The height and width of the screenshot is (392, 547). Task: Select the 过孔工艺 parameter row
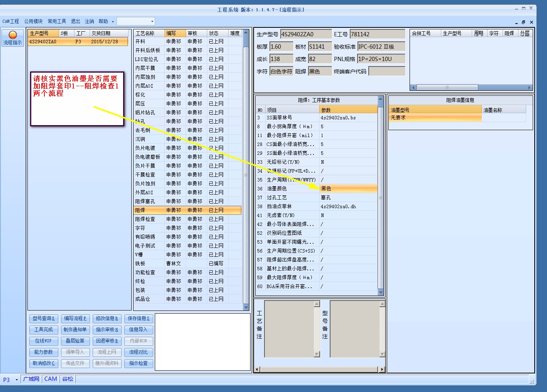tap(317, 197)
